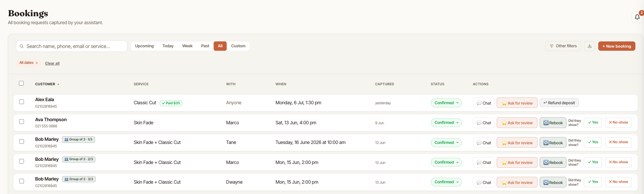Click the Group of 3 · 1/3 badge
The image size is (644, 194).
(x=79, y=139)
